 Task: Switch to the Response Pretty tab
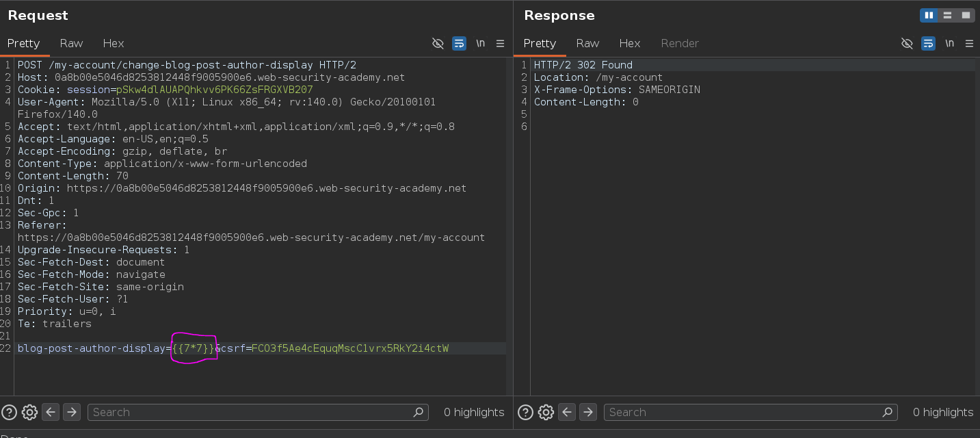(540, 43)
